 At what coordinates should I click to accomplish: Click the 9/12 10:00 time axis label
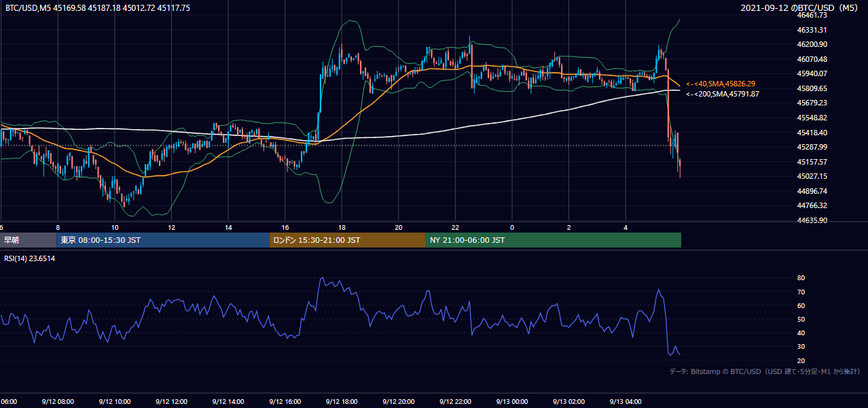click(115, 401)
